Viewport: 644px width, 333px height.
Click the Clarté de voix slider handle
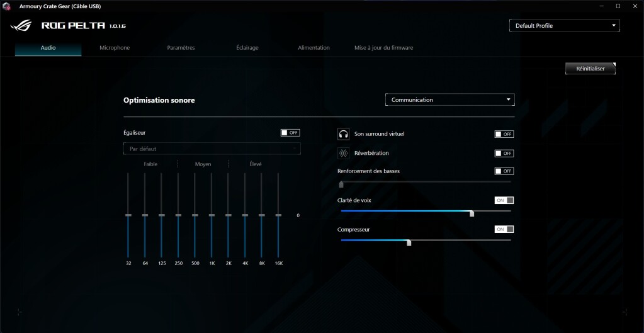472,213
